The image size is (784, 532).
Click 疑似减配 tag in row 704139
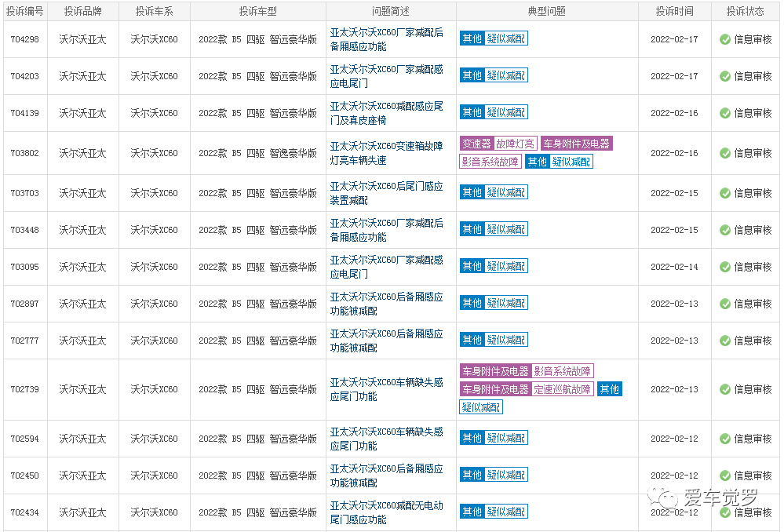[x=506, y=112]
